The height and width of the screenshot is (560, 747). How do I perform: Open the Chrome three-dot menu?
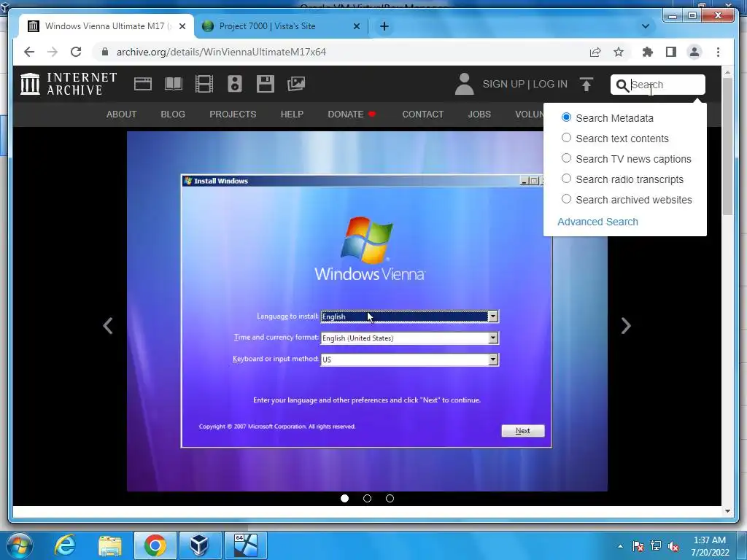[x=718, y=52]
